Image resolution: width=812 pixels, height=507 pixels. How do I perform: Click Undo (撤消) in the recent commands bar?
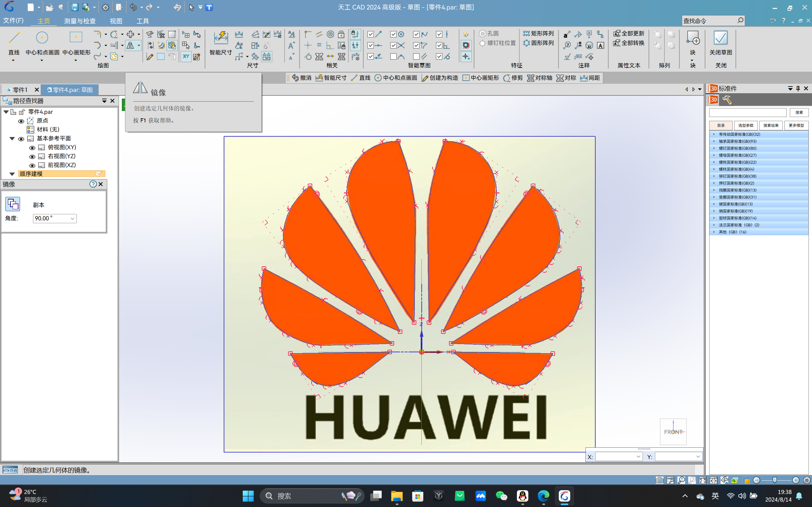pyautogui.click(x=301, y=78)
